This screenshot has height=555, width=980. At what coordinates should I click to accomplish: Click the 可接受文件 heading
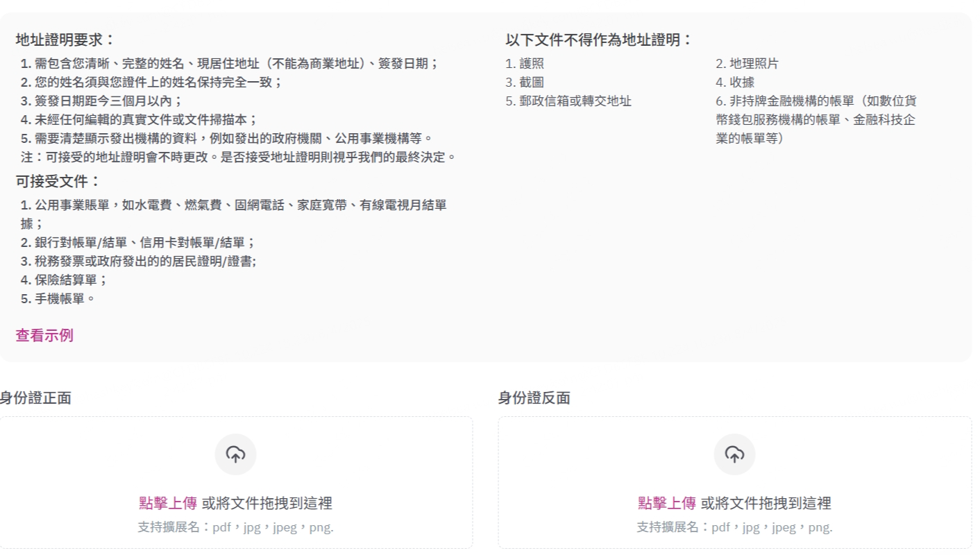pos(58,182)
